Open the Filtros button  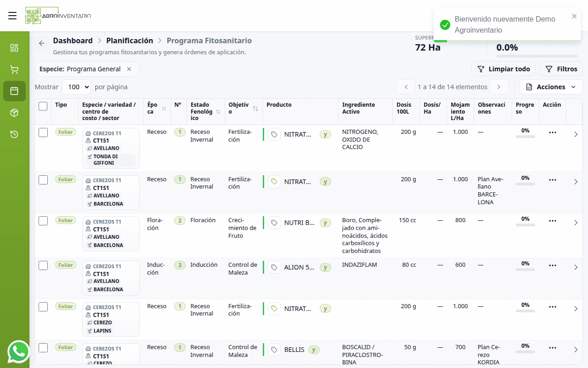561,69
